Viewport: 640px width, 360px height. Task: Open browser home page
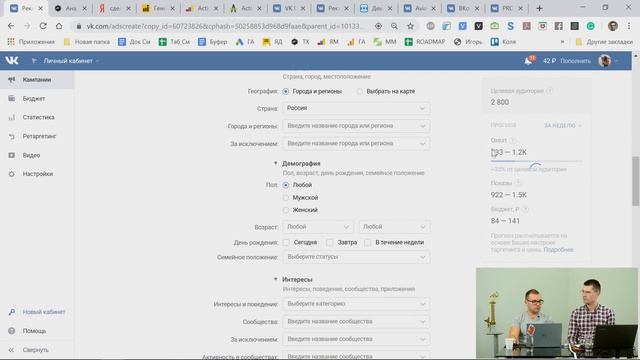point(59,26)
